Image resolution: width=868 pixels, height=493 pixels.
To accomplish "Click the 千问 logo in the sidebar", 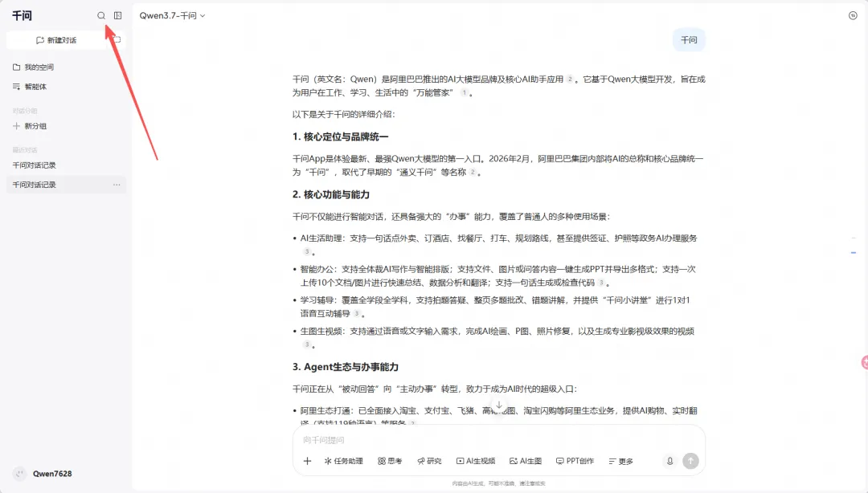I will [x=23, y=15].
